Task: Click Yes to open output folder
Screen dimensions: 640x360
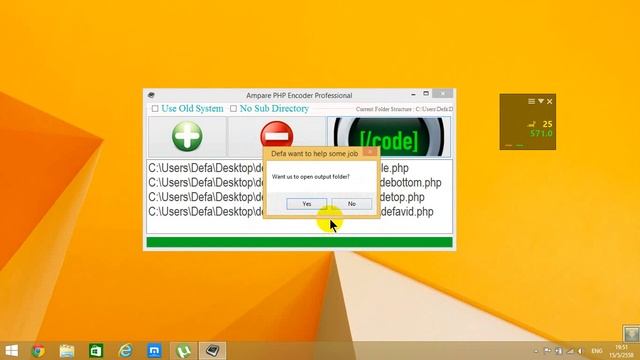Action: point(307,204)
